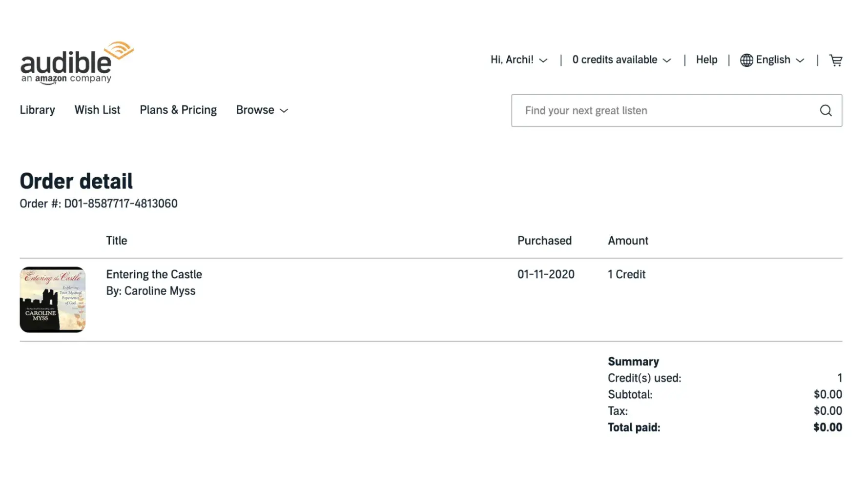Focus the Find your next great listen field
This screenshot has height=488, width=868.
664,111
